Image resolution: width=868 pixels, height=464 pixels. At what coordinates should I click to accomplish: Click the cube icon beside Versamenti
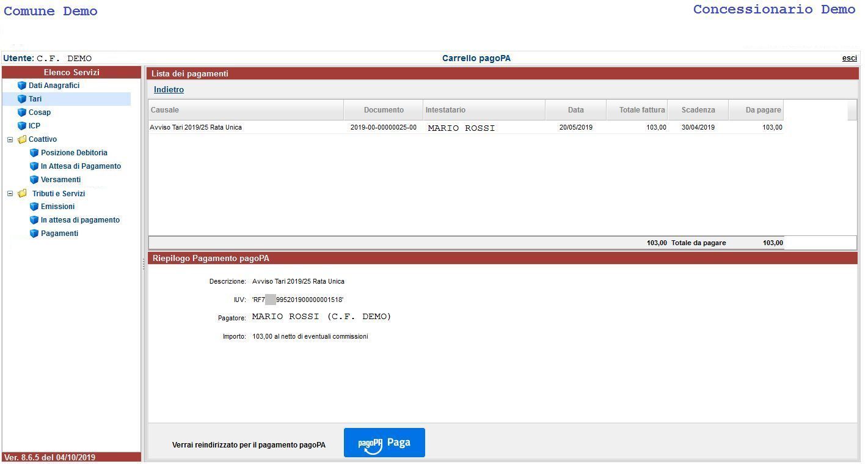pyautogui.click(x=34, y=180)
